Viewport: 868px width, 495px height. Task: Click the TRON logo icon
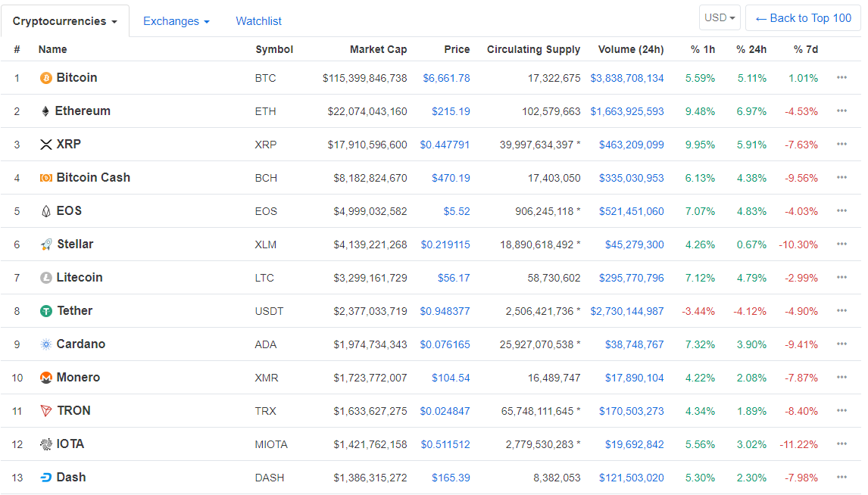45,411
